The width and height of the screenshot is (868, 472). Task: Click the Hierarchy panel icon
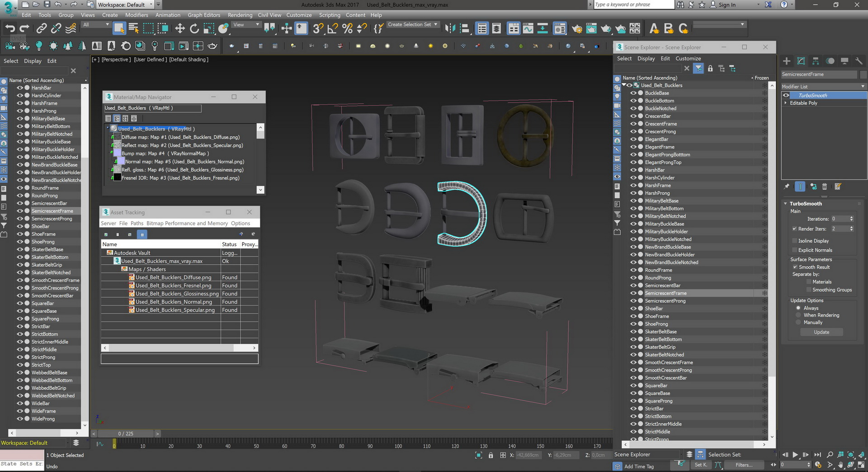(x=816, y=61)
